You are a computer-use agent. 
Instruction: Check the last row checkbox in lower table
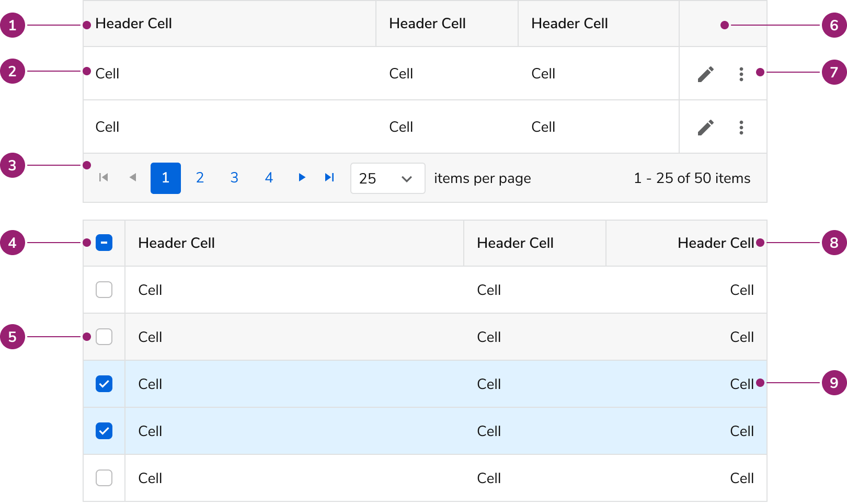[104, 478]
